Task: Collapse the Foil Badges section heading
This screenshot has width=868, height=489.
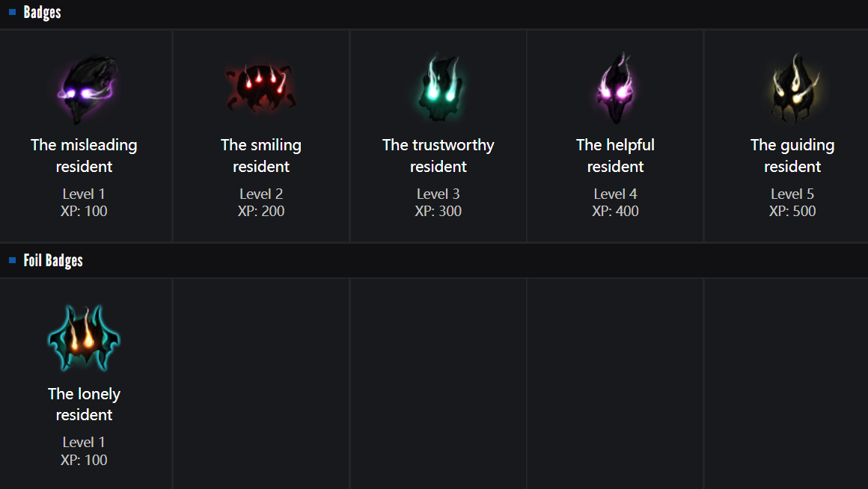Action: tap(53, 261)
